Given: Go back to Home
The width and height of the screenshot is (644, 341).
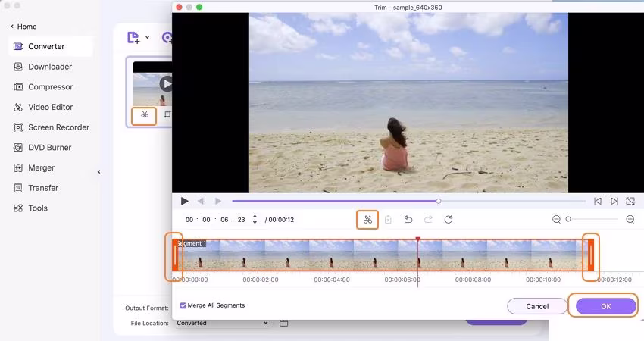Looking at the screenshot, I should click(x=23, y=27).
